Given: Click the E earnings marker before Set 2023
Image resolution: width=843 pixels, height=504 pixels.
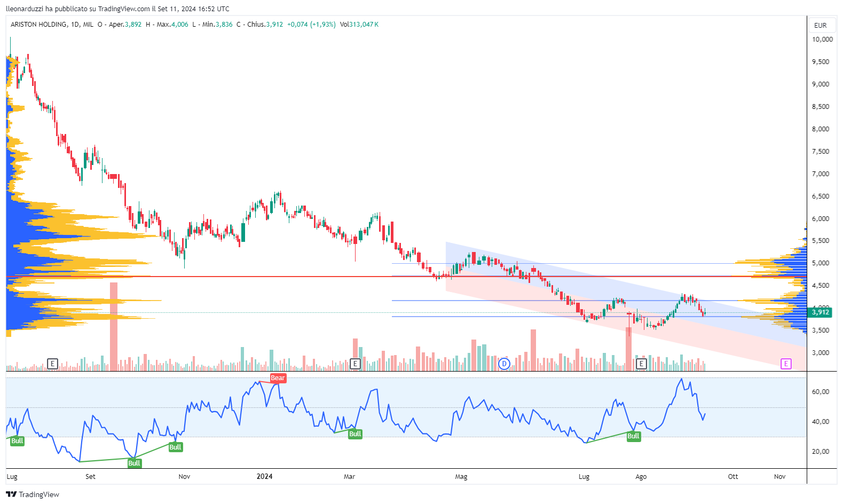Looking at the screenshot, I should pos(52,364).
